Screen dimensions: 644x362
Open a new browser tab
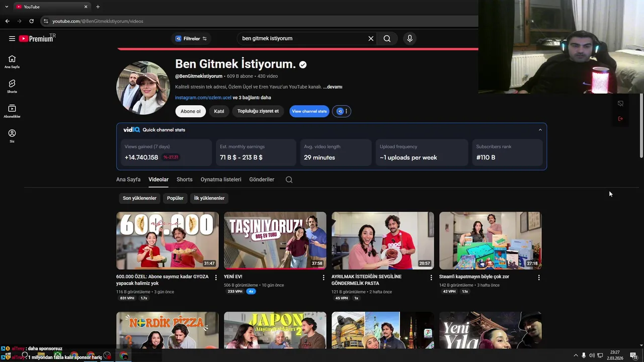pos(98,7)
